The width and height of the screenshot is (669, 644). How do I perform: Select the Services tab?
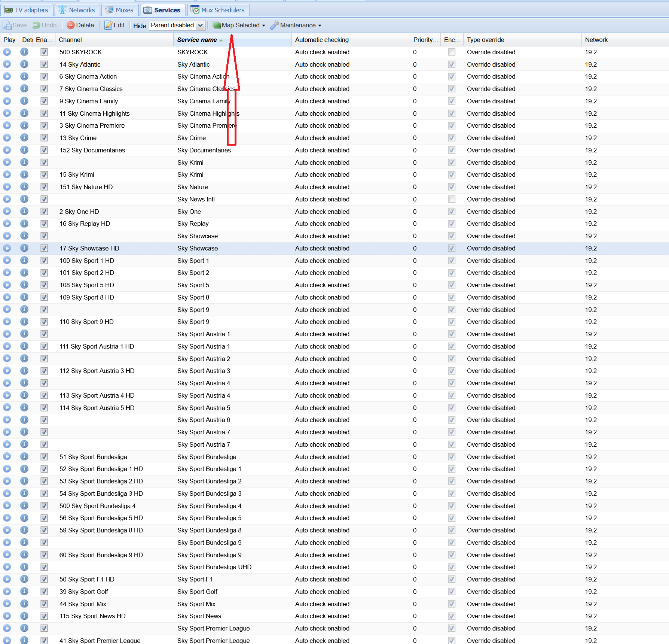coord(162,10)
